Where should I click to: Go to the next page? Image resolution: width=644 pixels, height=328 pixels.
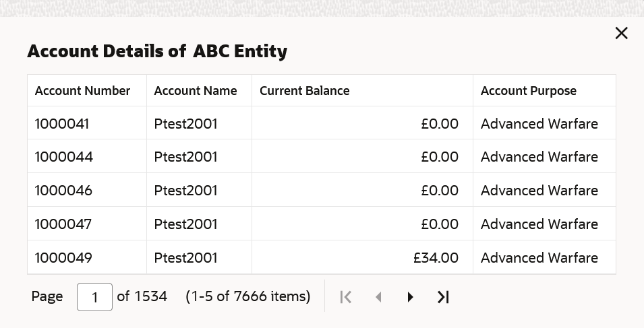coord(410,297)
